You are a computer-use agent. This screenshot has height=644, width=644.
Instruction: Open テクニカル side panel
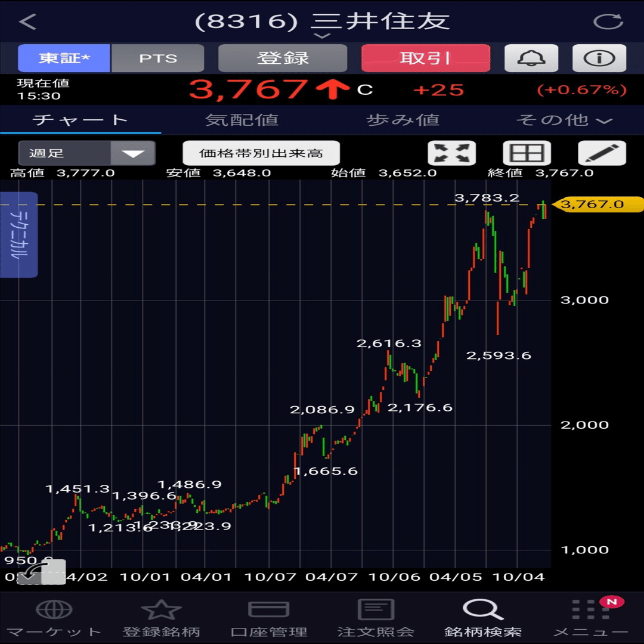coord(19,234)
